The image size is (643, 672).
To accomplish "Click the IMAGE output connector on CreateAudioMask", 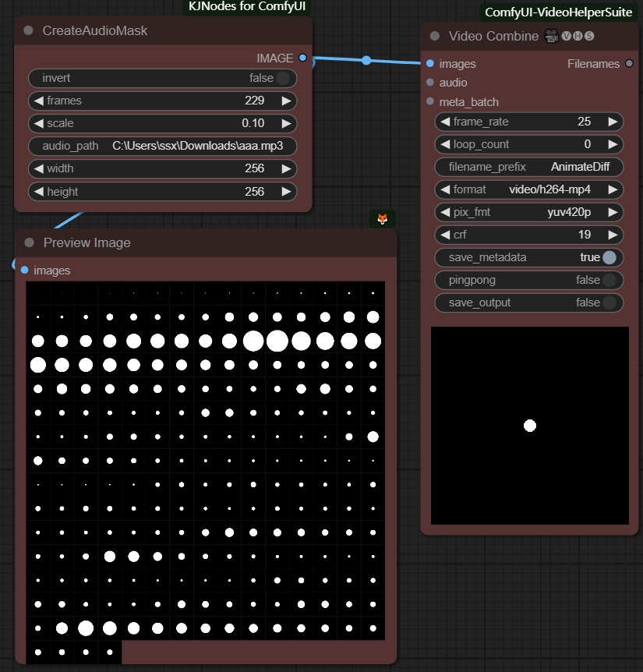I will (302, 58).
